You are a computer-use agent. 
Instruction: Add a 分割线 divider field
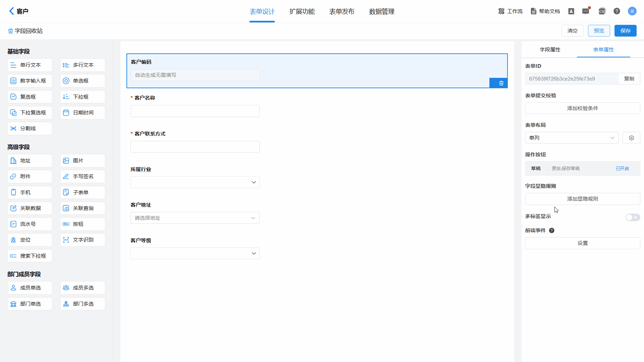30,128
